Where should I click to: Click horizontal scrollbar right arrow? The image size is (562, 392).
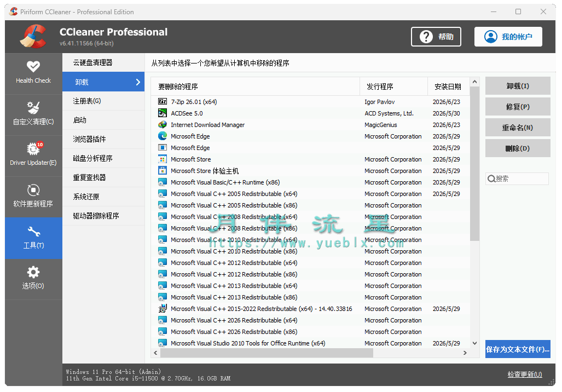pyautogui.click(x=465, y=353)
